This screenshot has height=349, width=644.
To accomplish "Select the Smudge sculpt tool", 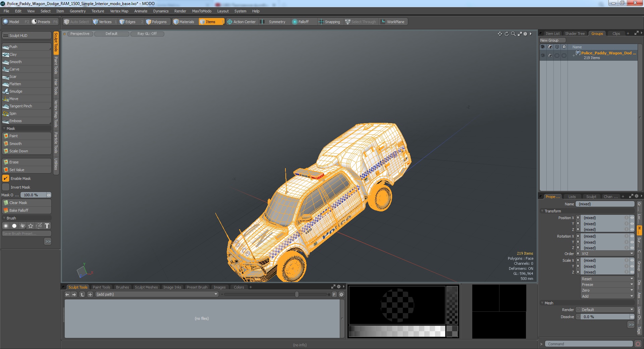I will pos(26,91).
